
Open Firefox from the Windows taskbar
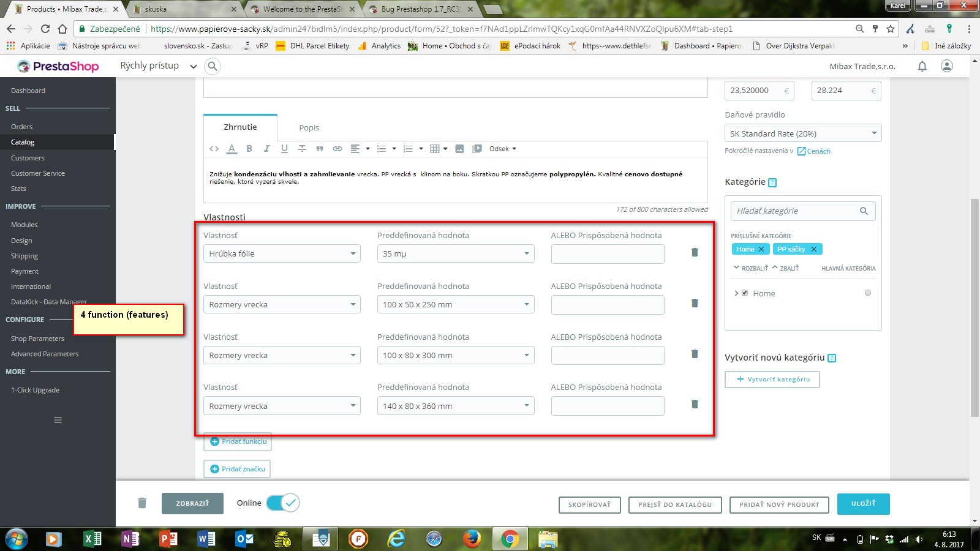pyautogui.click(x=472, y=539)
